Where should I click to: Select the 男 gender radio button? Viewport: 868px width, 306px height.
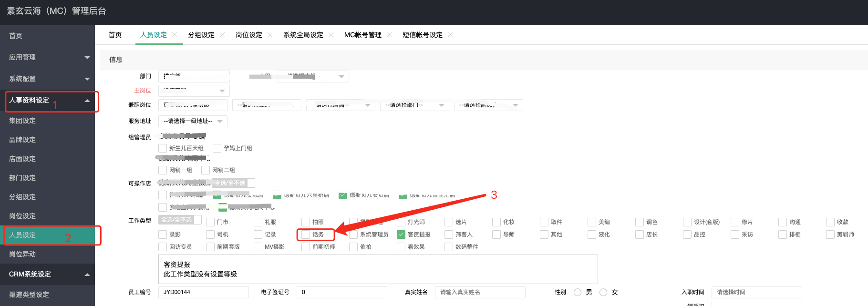tap(578, 292)
